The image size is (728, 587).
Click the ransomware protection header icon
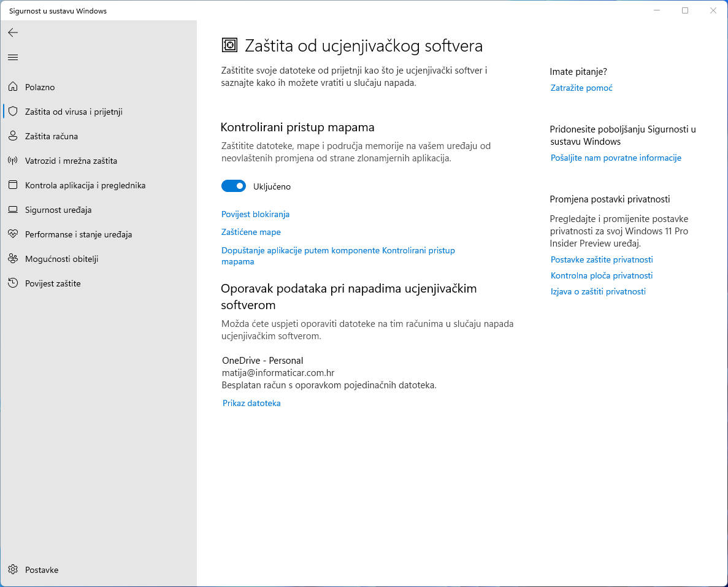pyautogui.click(x=229, y=45)
